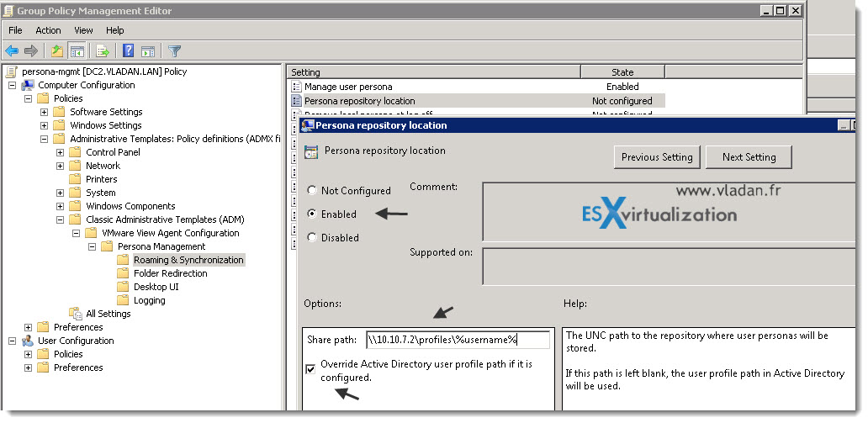The width and height of the screenshot is (868, 423).
Task: Click the All Settings folder icon
Action: click(76, 314)
